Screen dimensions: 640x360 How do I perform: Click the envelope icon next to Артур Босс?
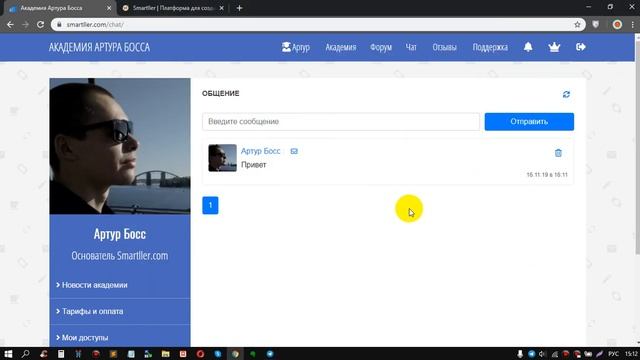pyautogui.click(x=294, y=151)
